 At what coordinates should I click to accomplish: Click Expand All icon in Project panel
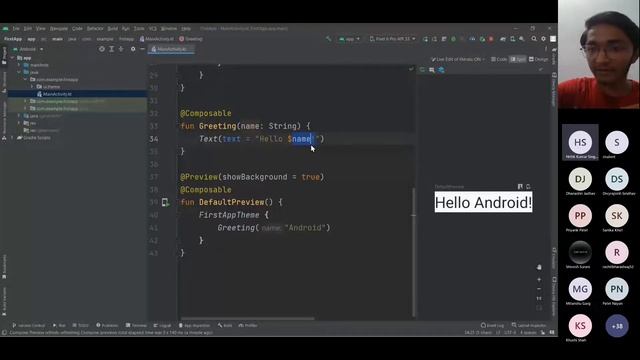tap(111, 49)
